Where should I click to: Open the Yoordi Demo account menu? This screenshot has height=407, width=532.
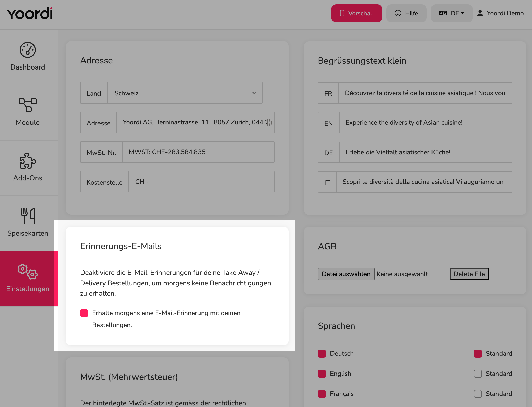point(501,13)
